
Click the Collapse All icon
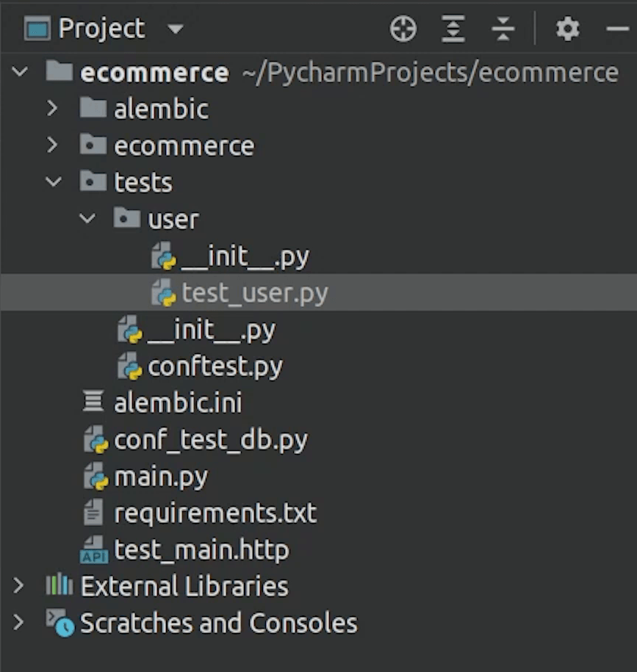[x=503, y=29]
